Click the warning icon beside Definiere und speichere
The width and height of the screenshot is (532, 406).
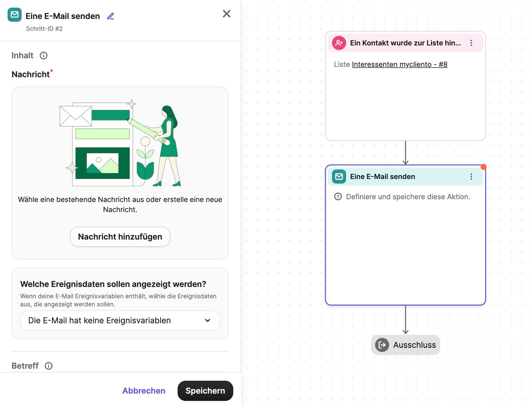tap(338, 197)
